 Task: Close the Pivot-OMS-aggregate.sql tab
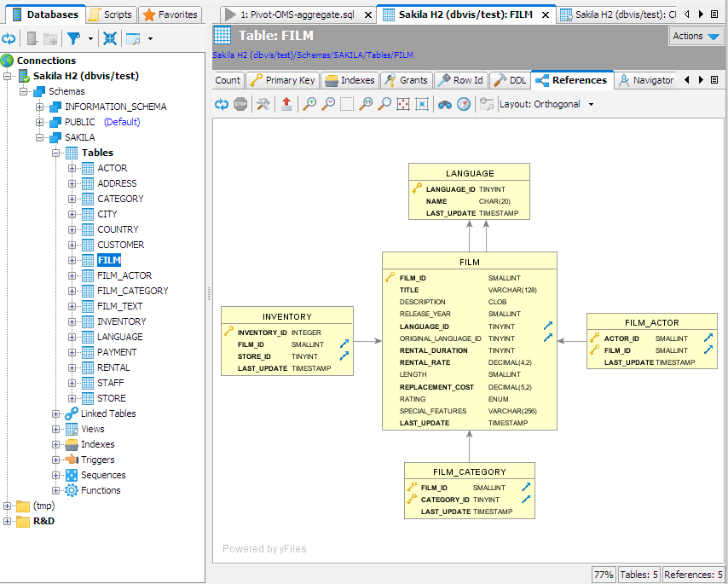click(367, 14)
